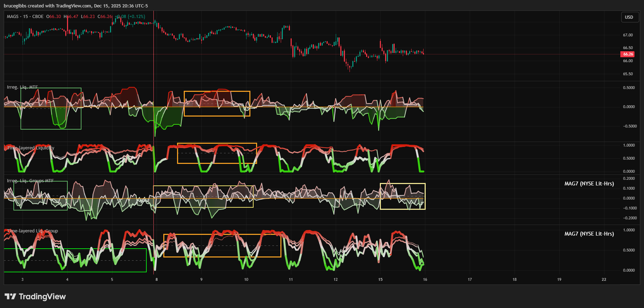Click the +0.08 (+0.12%) change value
This screenshot has width=644, height=308.
pyautogui.click(x=130, y=17)
